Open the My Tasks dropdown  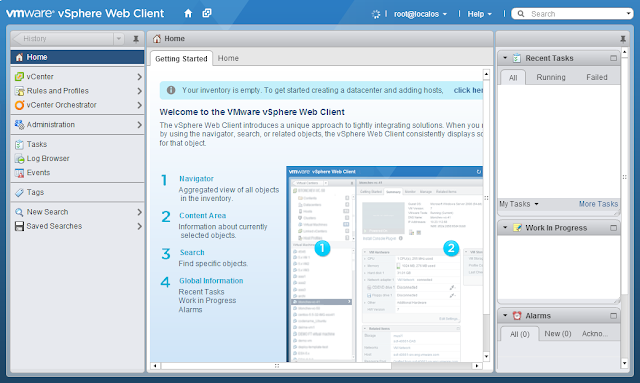coord(519,204)
